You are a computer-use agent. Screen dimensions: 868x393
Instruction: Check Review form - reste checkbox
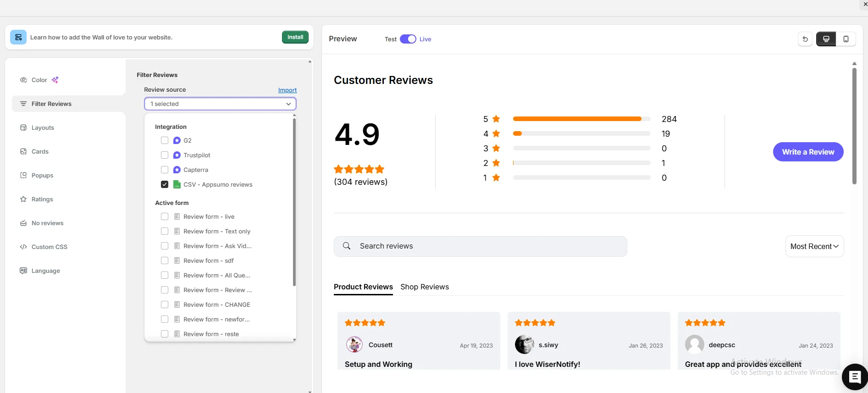coord(165,334)
